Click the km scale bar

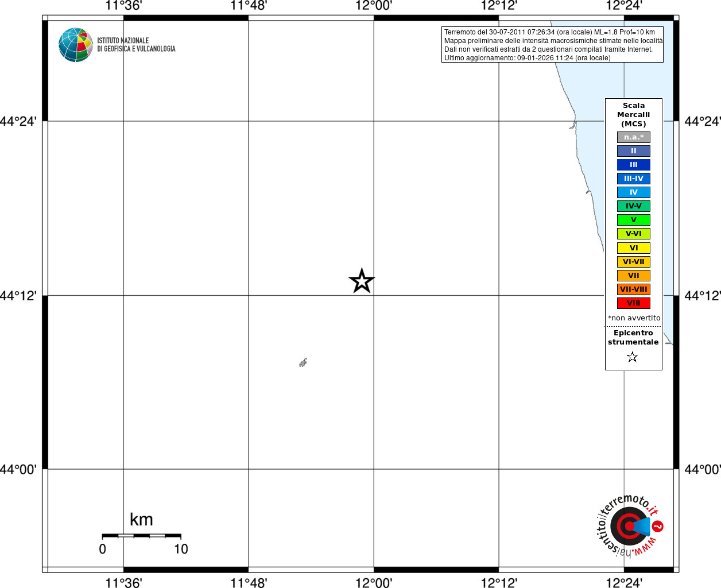(x=141, y=536)
